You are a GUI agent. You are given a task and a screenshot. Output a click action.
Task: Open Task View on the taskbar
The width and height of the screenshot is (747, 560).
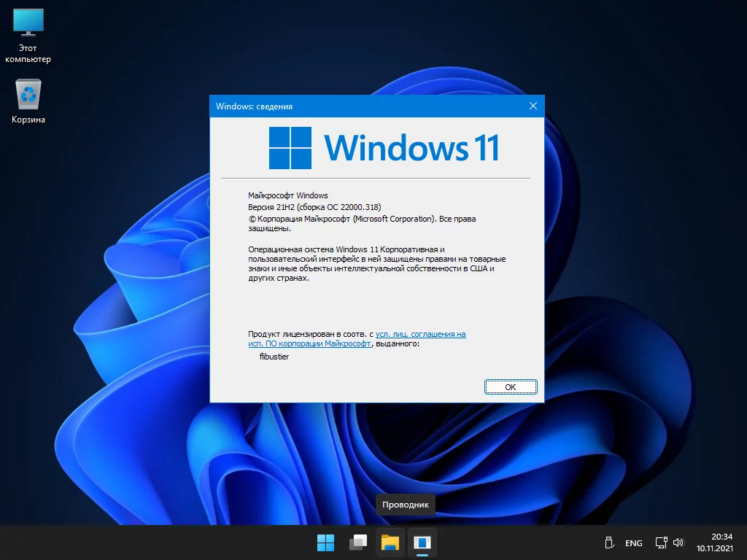pyautogui.click(x=357, y=542)
